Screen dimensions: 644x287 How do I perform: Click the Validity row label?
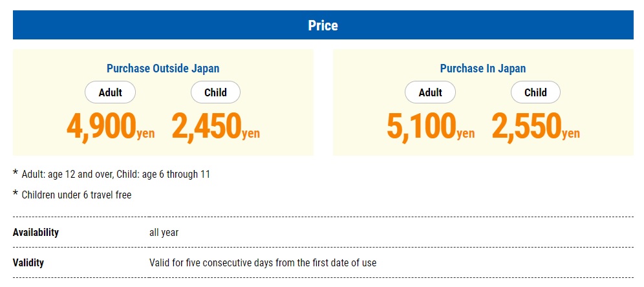(28, 262)
